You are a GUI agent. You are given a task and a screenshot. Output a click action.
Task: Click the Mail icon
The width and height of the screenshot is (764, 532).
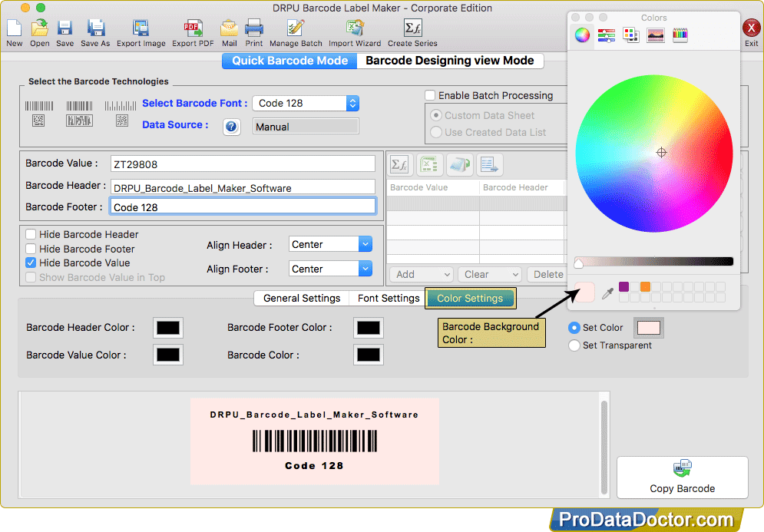[x=229, y=28]
